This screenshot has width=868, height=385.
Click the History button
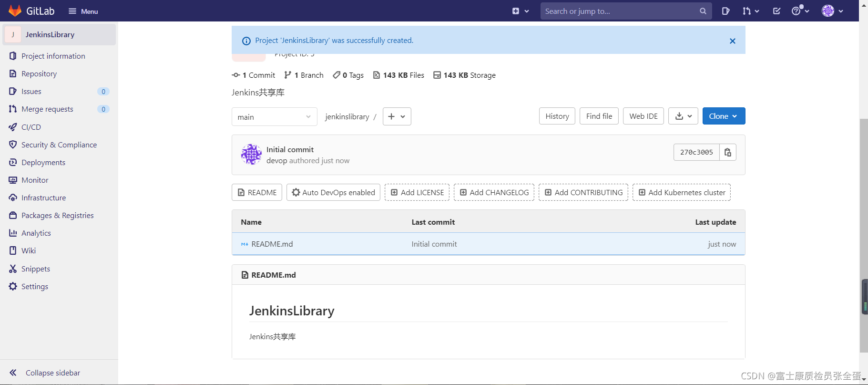[557, 116]
